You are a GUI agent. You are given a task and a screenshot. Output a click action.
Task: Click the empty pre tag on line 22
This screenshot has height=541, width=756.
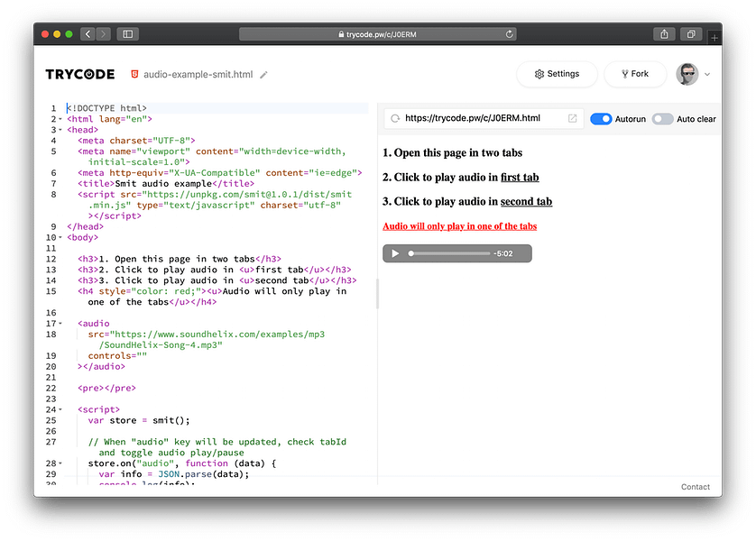pos(106,389)
